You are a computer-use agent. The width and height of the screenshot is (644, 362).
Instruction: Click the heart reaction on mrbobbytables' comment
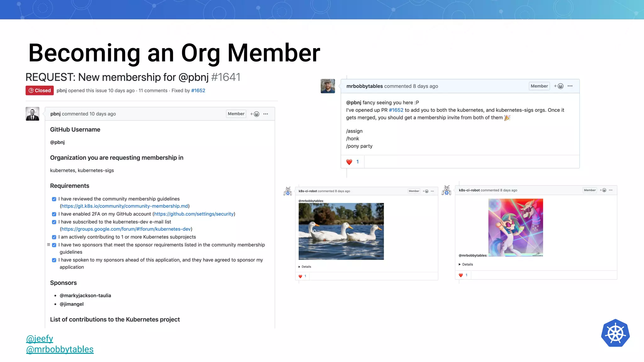[x=353, y=162]
